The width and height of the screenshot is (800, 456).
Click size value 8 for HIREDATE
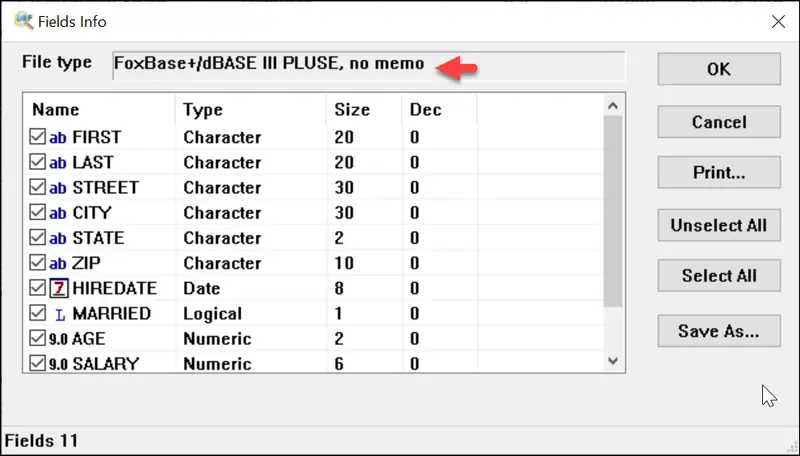pos(339,288)
